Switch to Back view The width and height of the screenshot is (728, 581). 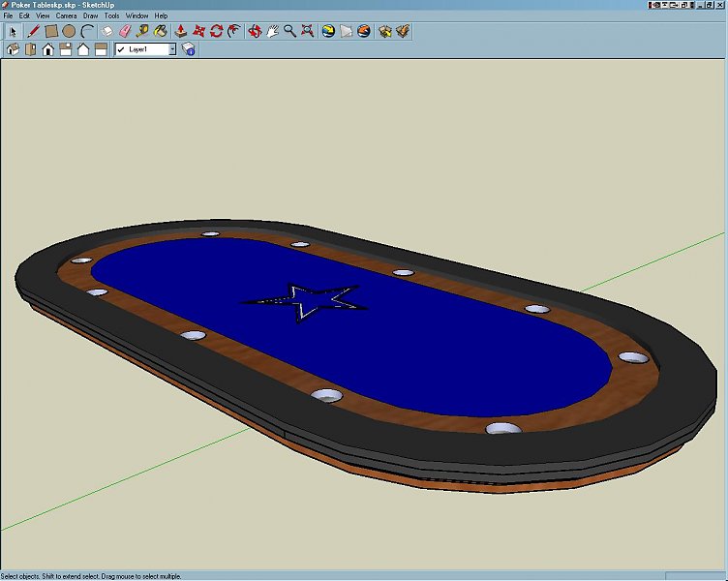point(83,49)
